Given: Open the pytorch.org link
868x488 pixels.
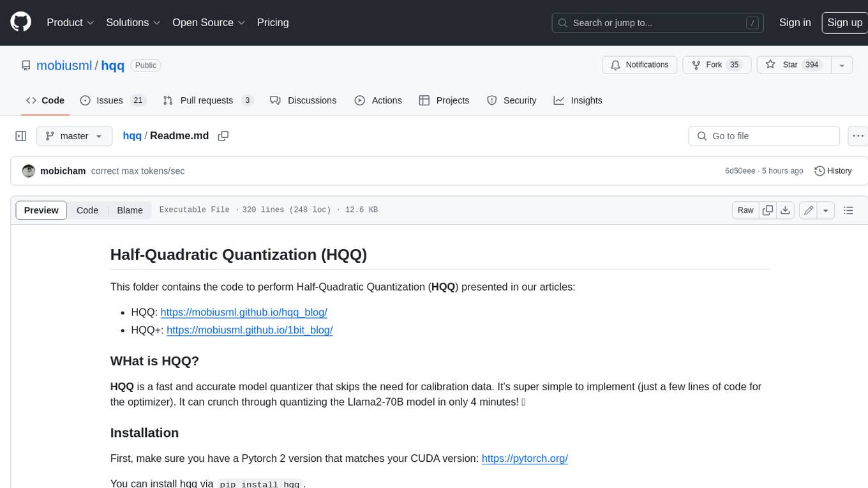Looking at the screenshot, I should 525,459.
